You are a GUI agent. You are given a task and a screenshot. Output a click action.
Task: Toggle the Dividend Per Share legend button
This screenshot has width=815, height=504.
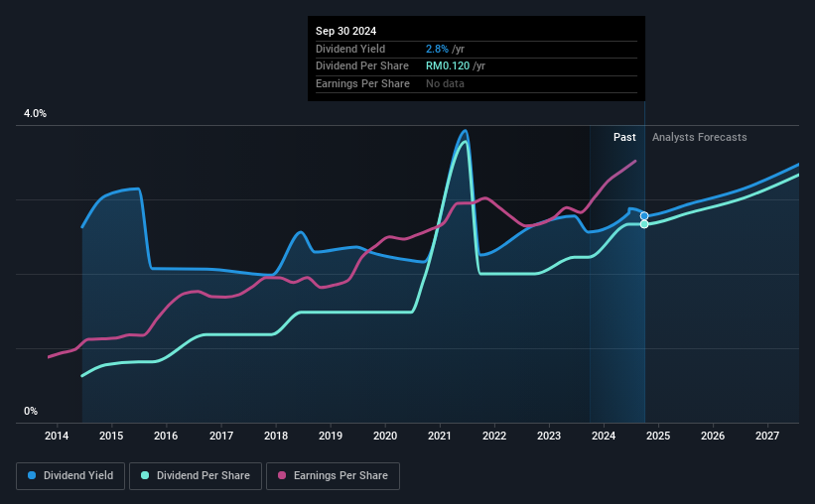[196, 476]
